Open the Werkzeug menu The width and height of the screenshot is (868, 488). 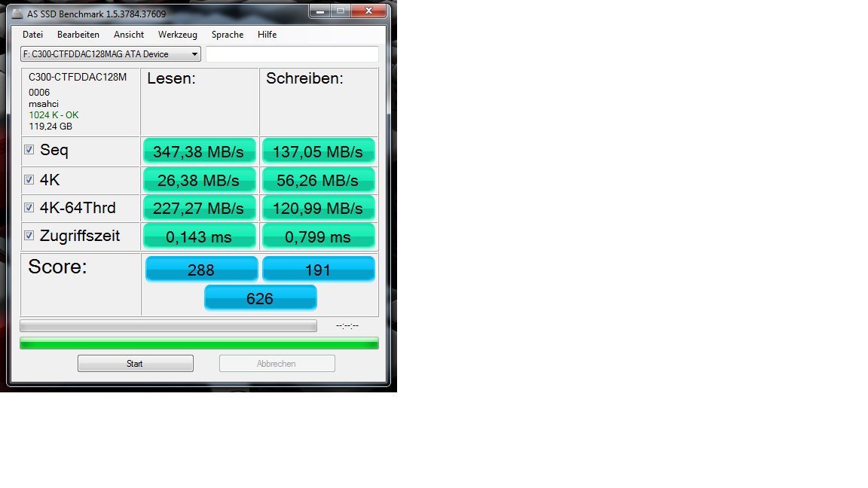pos(177,35)
